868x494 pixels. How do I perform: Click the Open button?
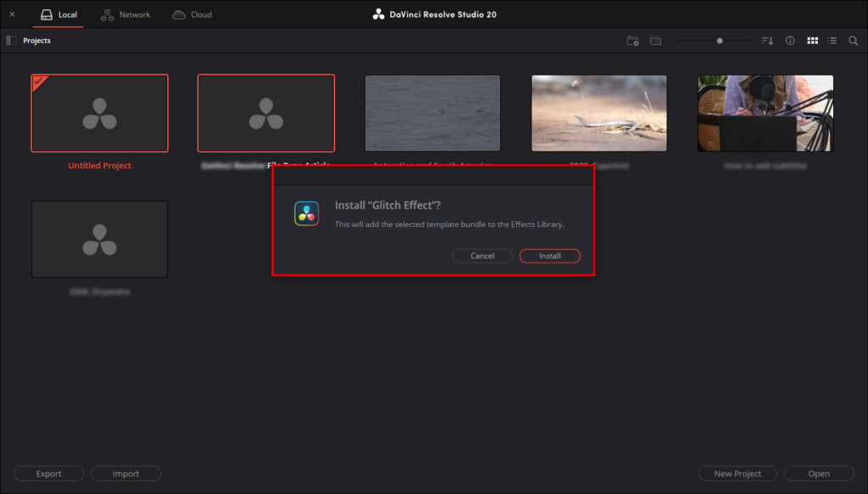coord(819,474)
